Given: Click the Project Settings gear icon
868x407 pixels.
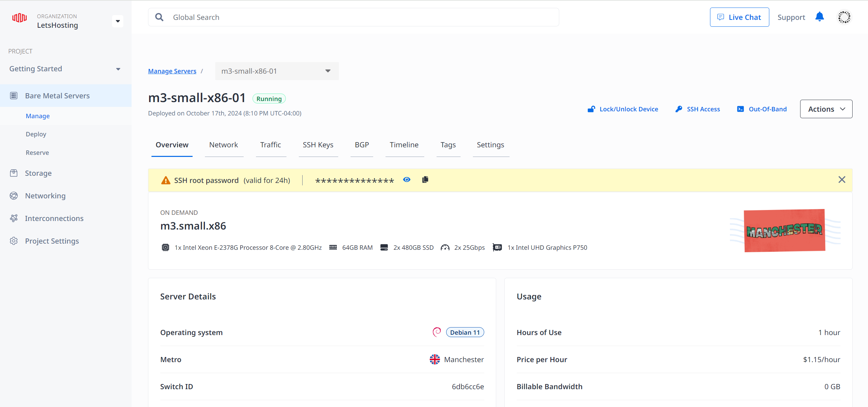Looking at the screenshot, I should 14,241.
